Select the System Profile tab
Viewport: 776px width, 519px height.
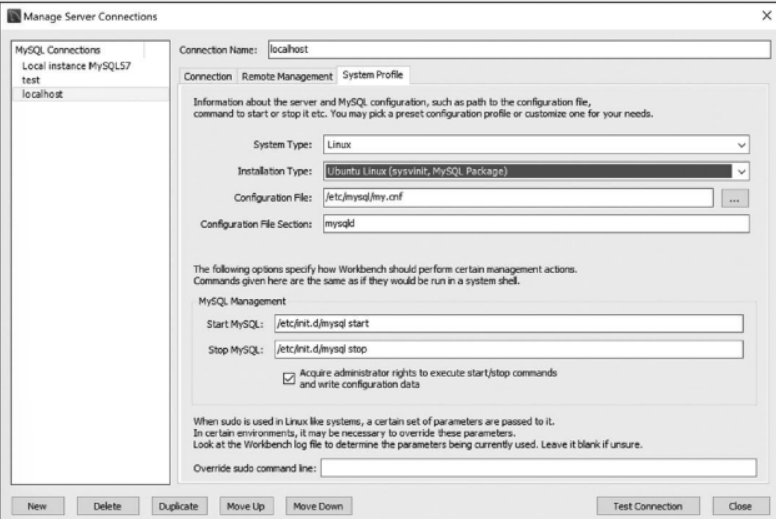(x=373, y=75)
